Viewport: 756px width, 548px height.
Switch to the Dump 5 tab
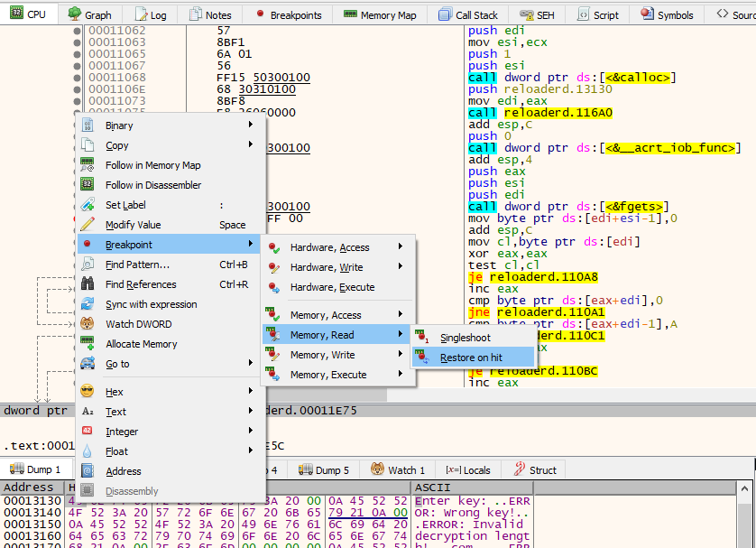click(324, 469)
